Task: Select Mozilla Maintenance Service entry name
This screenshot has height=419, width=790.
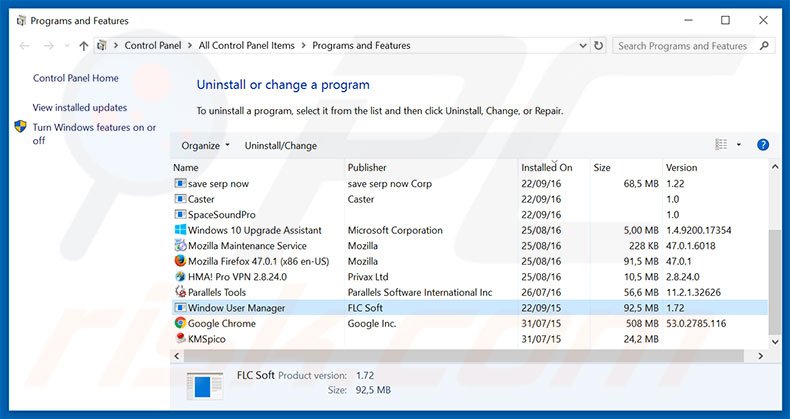Action: coord(247,246)
